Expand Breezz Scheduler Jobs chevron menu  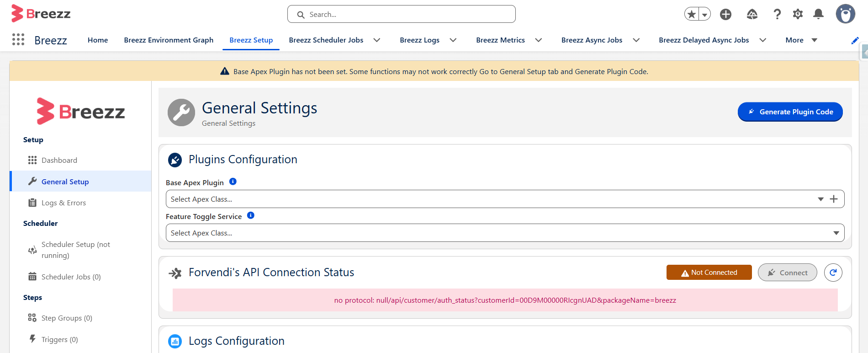click(x=377, y=40)
